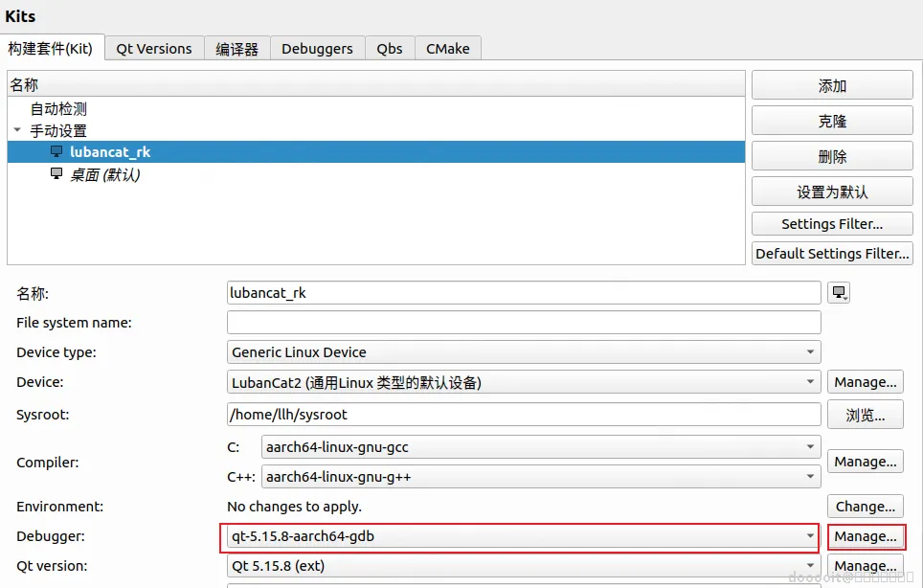Click the 添加 button

[x=832, y=86]
